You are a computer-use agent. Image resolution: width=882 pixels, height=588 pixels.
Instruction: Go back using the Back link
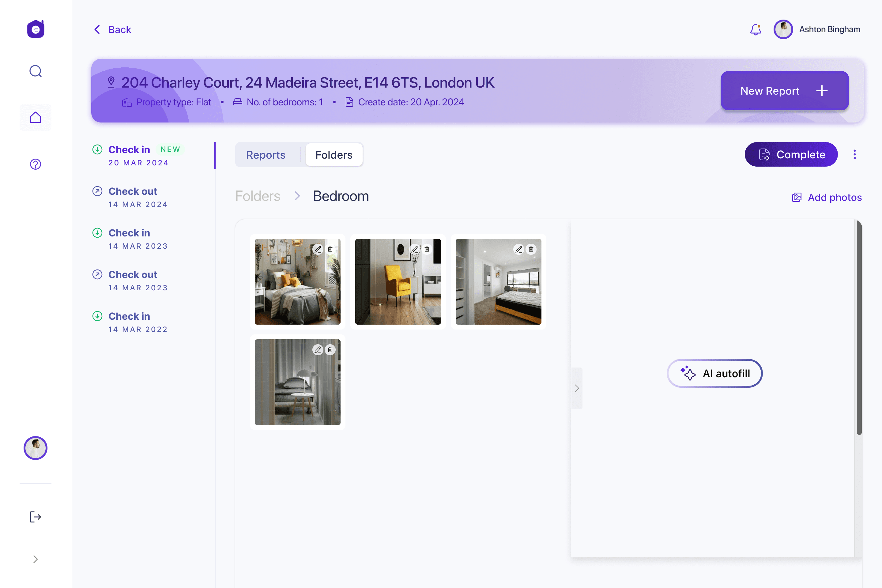pos(112,30)
